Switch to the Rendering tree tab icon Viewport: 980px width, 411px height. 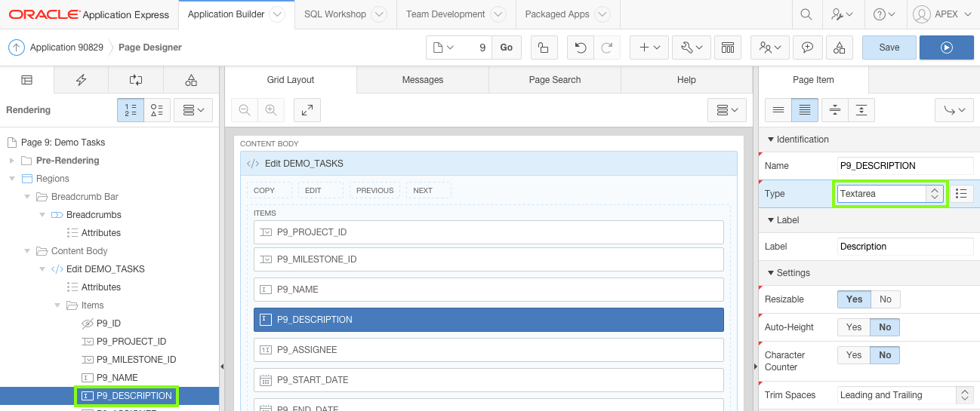pyautogui.click(x=26, y=80)
